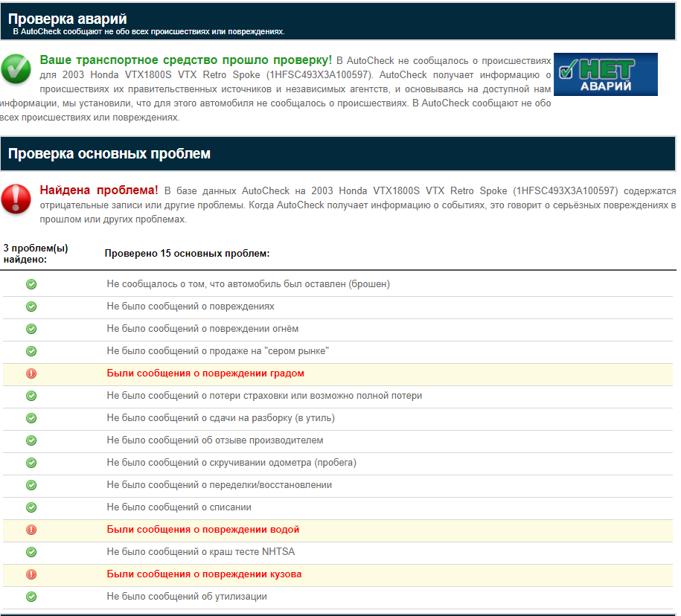Click 'Не было сообщений о краш тесте NHTSA' text
This screenshot has width=681, height=616.
click(201, 552)
